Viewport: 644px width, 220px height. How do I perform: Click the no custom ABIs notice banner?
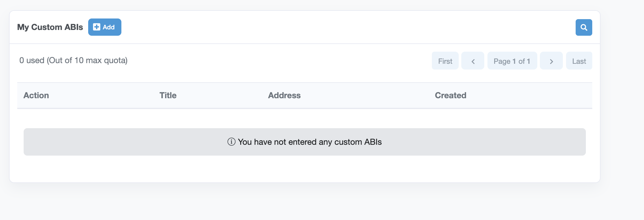tap(304, 142)
